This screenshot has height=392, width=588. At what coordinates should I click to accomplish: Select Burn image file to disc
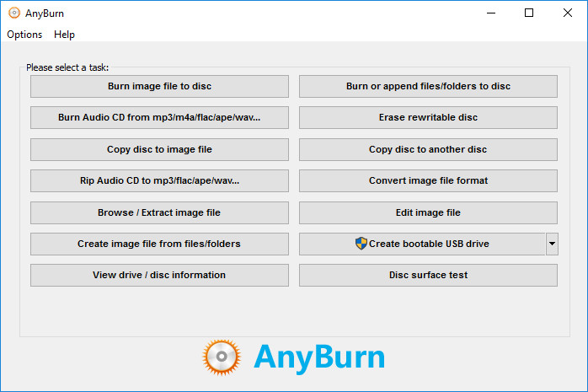159,86
